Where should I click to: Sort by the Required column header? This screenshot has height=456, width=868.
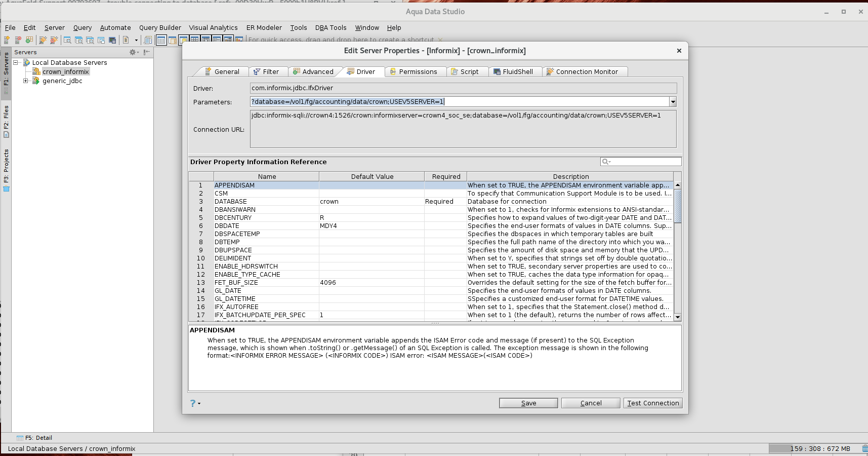pos(446,177)
